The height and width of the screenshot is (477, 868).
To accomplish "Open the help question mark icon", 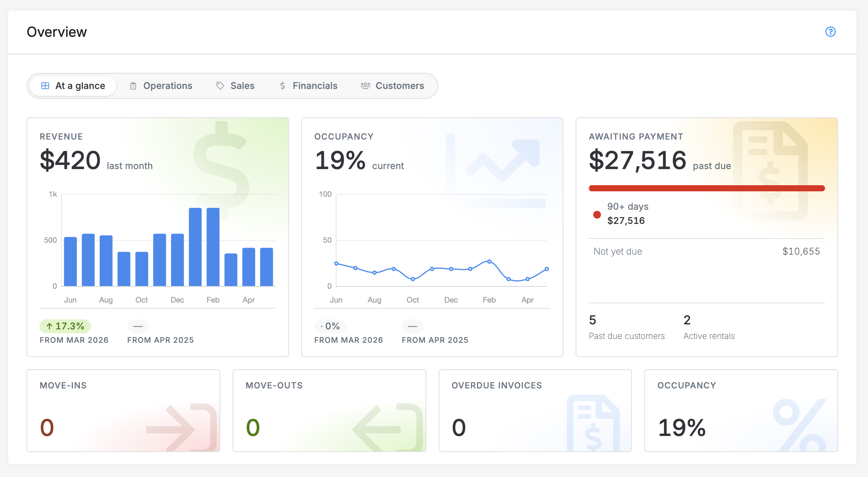I will [830, 32].
